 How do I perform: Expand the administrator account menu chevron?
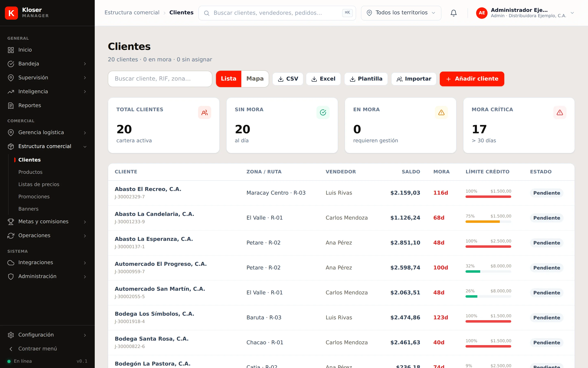click(572, 13)
